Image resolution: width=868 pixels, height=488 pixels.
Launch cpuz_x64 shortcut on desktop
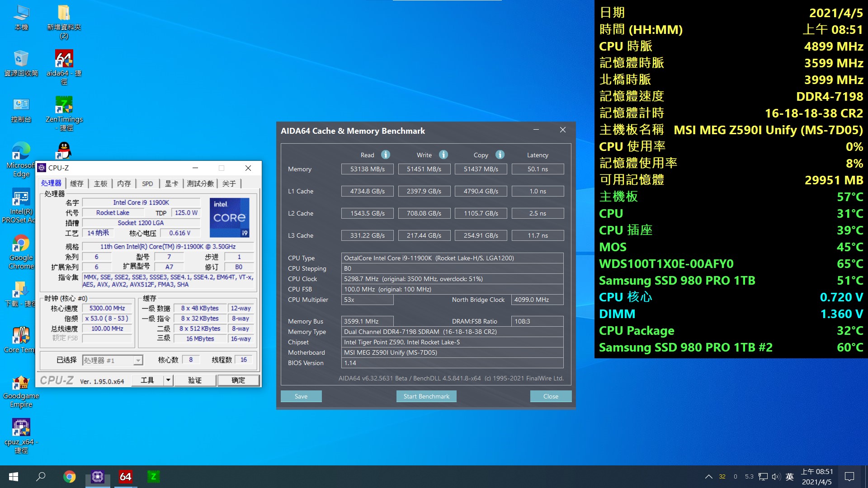[21, 436]
